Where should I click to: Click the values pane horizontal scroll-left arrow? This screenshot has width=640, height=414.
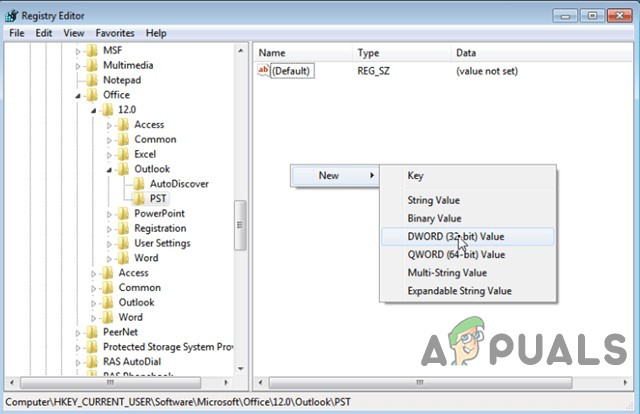[x=260, y=383]
